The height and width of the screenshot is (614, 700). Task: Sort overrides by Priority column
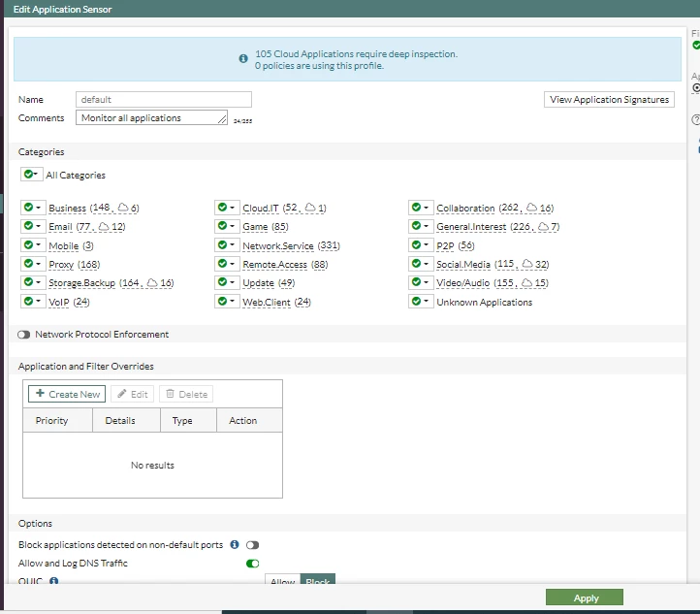pos(57,420)
